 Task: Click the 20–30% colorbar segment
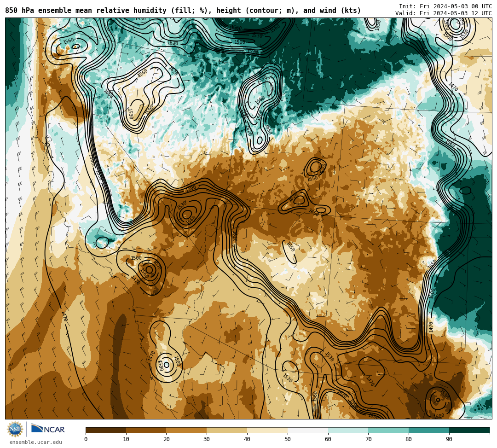186,430
